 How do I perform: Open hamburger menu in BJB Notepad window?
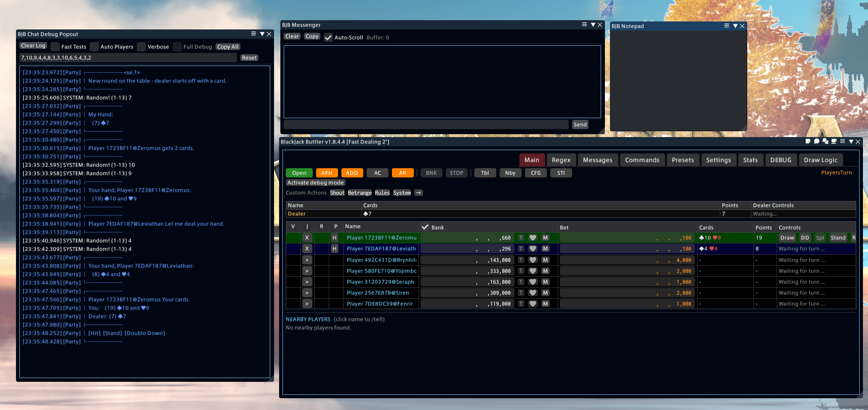pyautogui.click(x=727, y=26)
